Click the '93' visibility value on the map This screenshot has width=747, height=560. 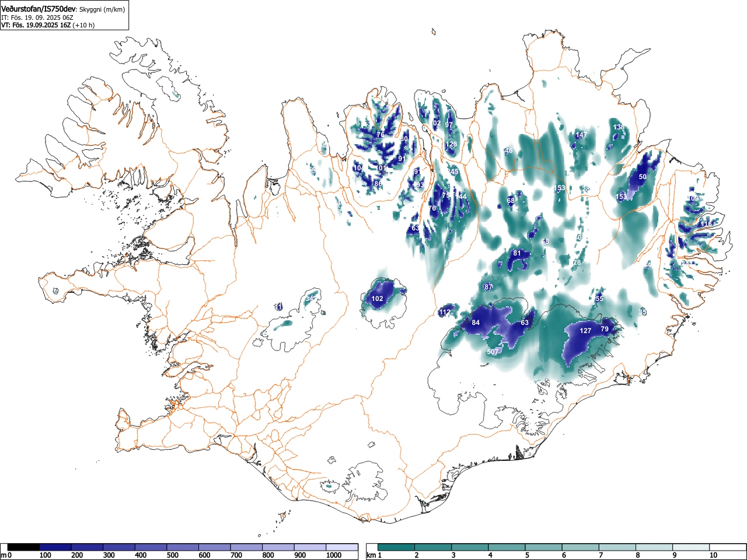pyautogui.click(x=419, y=184)
